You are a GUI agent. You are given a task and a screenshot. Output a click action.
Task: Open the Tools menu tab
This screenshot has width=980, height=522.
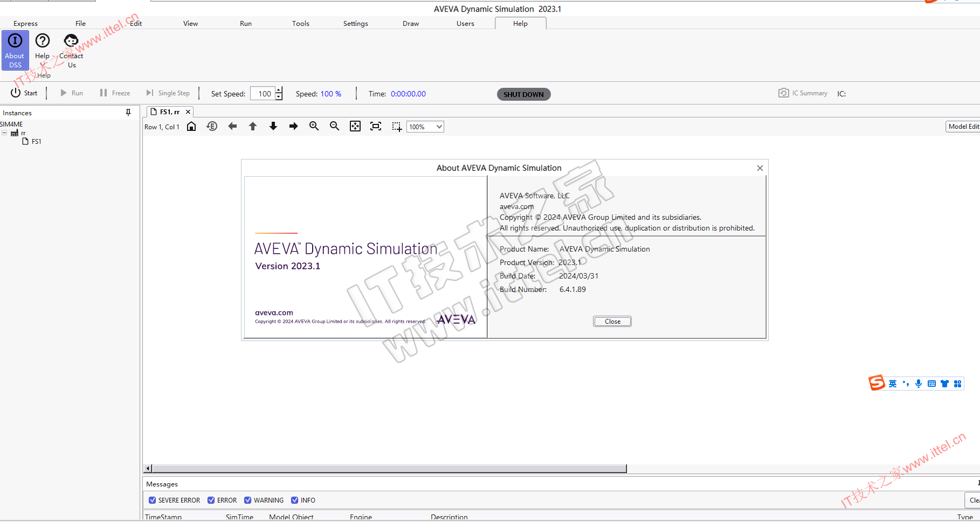pyautogui.click(x=301, y=23)
